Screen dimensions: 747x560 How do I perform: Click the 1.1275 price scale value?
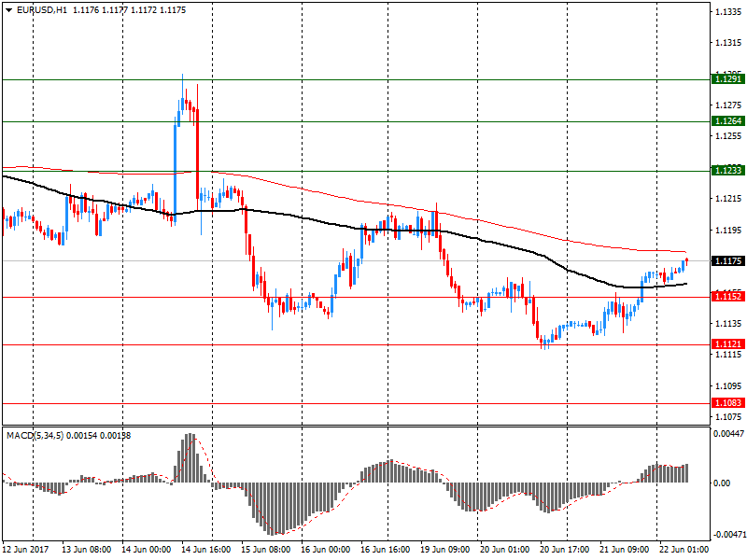point(728,105)
